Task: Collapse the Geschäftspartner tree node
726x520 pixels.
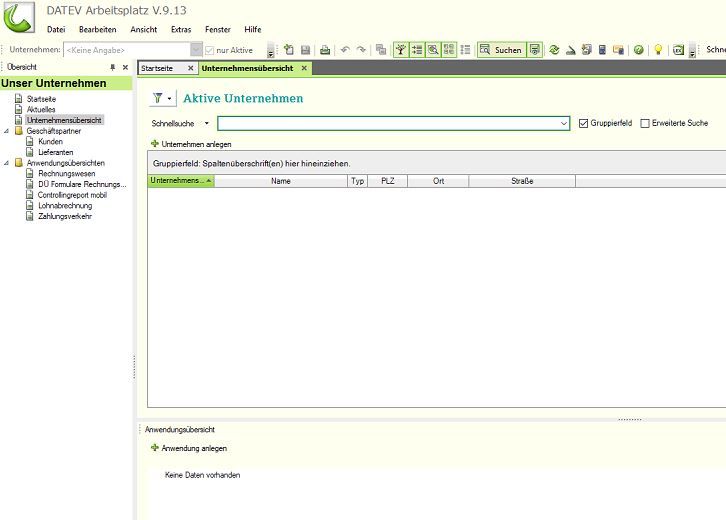Action: pyautogui.click(x=6, y=131)
